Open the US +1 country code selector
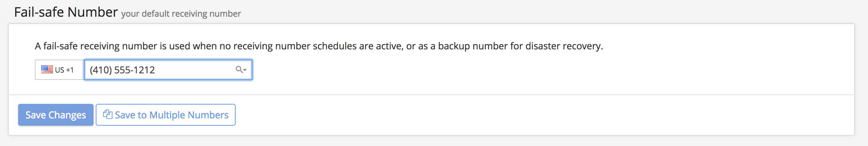Viewport: 868px width, 146px height. coord(59,70)
